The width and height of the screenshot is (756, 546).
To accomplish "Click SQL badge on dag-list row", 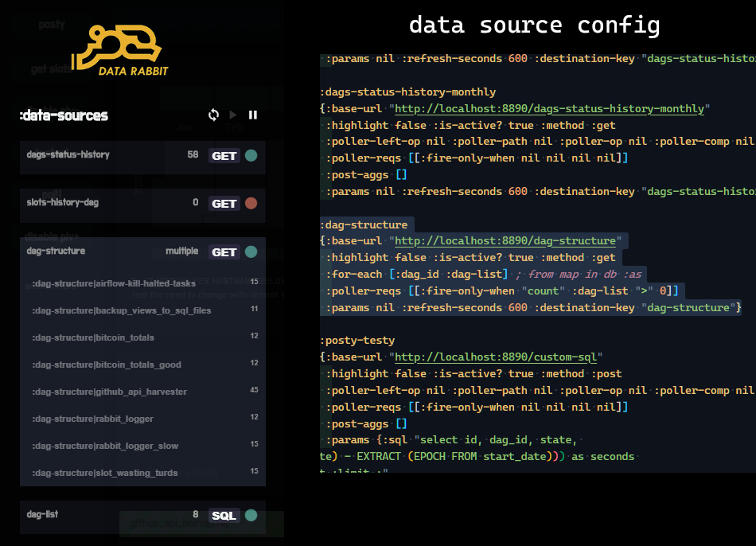I will pos(224,516).
